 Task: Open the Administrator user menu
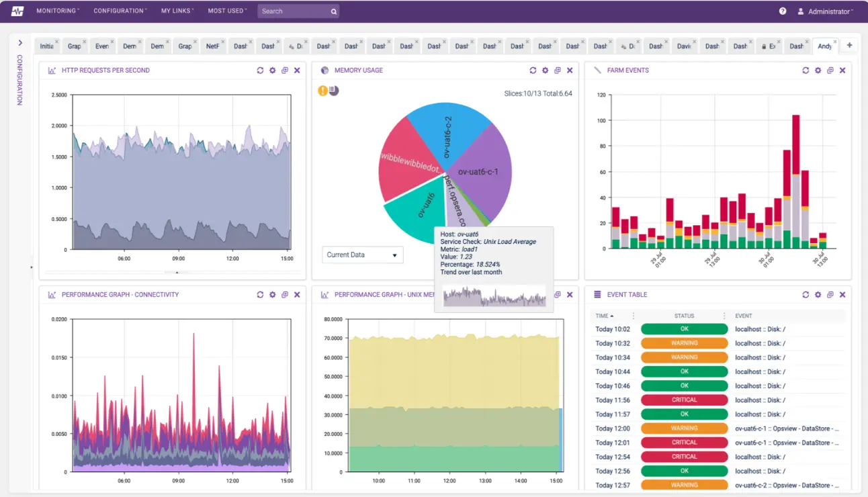(826, 11)
